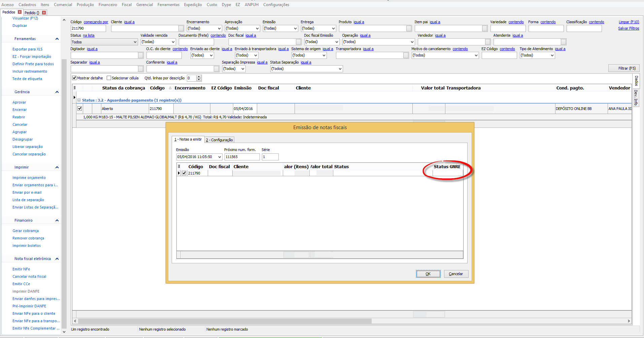The height and width of the screenshot is (338, 644).
Task: Switch to the 2 - Configuração tab
Action: (x=219, y=140)
